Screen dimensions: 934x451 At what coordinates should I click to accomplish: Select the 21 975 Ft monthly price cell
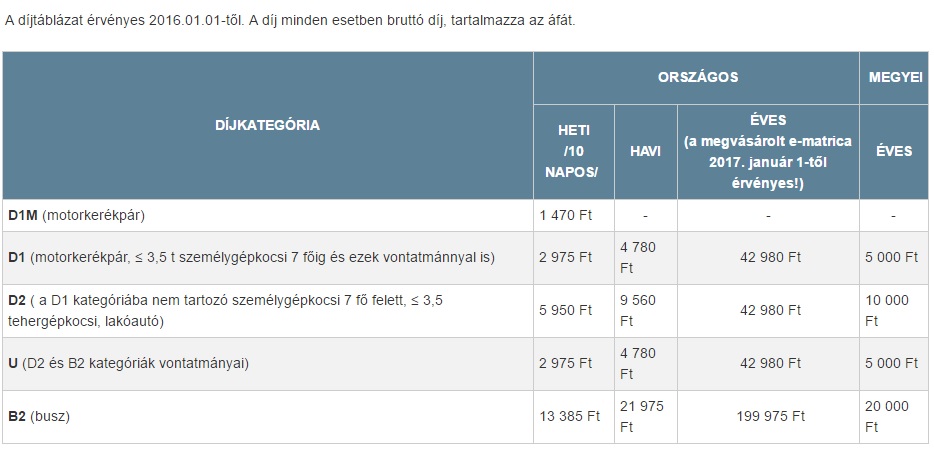641,416
